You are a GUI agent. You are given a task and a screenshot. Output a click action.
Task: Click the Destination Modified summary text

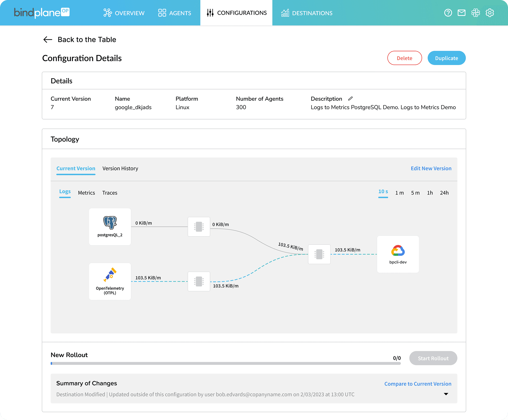[x=205, y=394]
